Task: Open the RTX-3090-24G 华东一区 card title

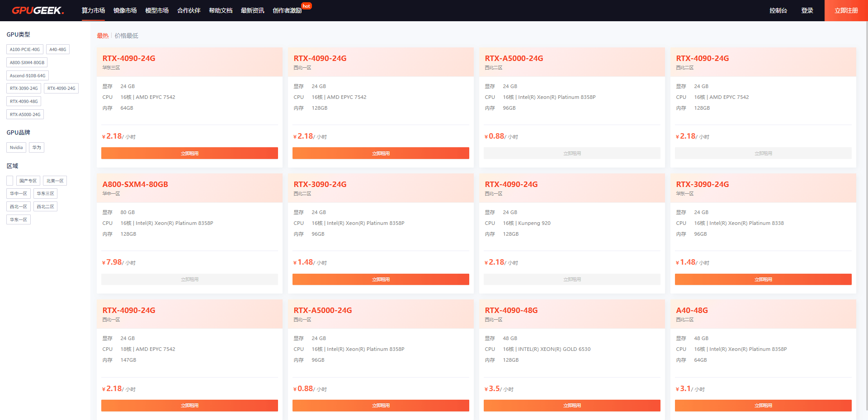Action: click(703, 184)
